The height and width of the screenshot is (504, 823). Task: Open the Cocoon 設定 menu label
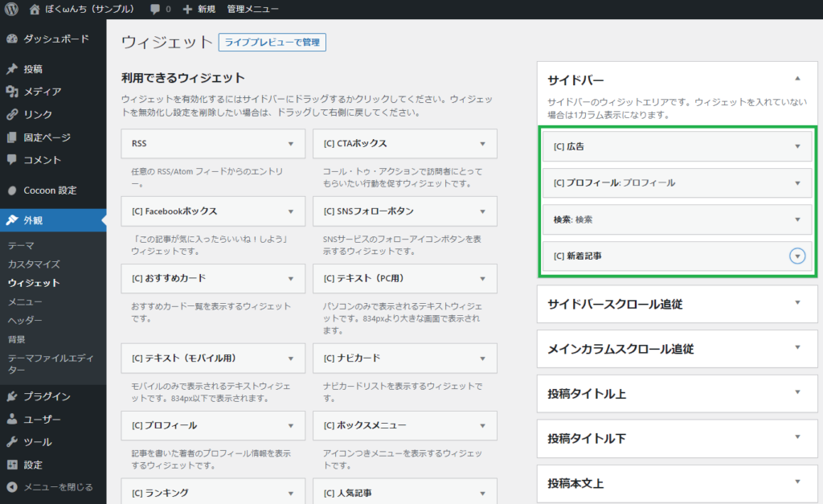[x=50, y=191]
